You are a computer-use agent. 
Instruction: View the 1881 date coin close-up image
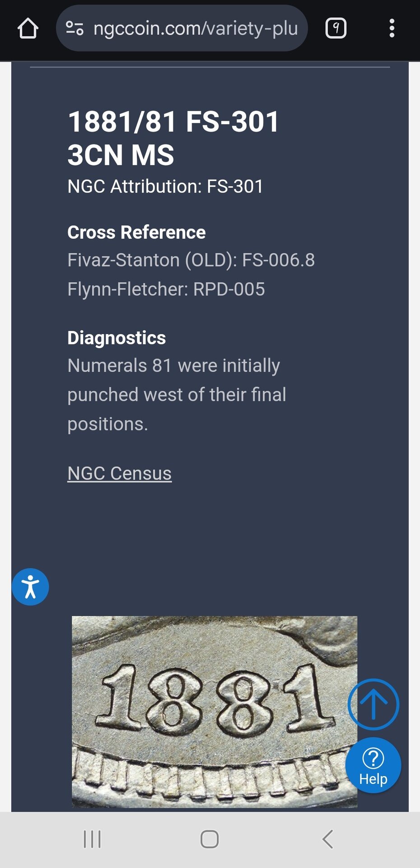click(x=215, y=712)
